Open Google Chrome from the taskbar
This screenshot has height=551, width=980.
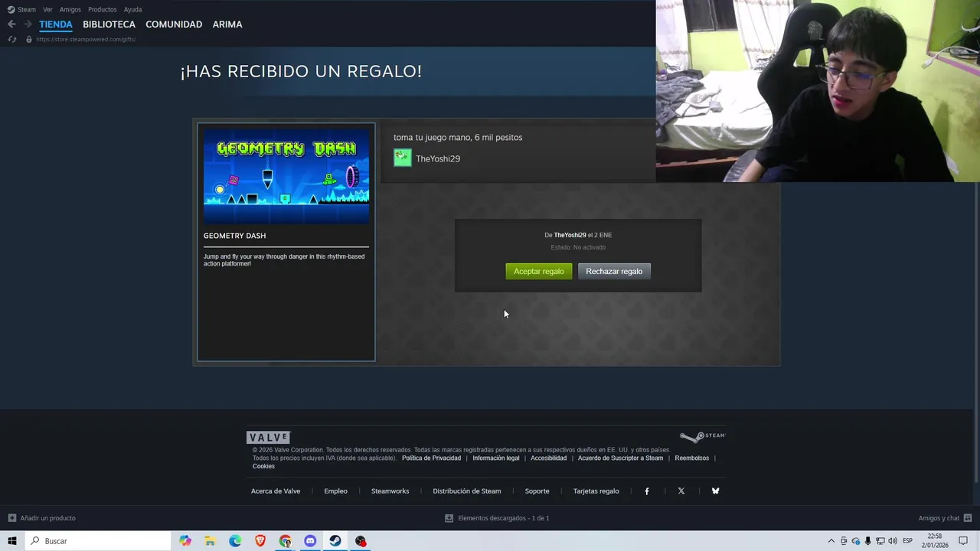286,541
